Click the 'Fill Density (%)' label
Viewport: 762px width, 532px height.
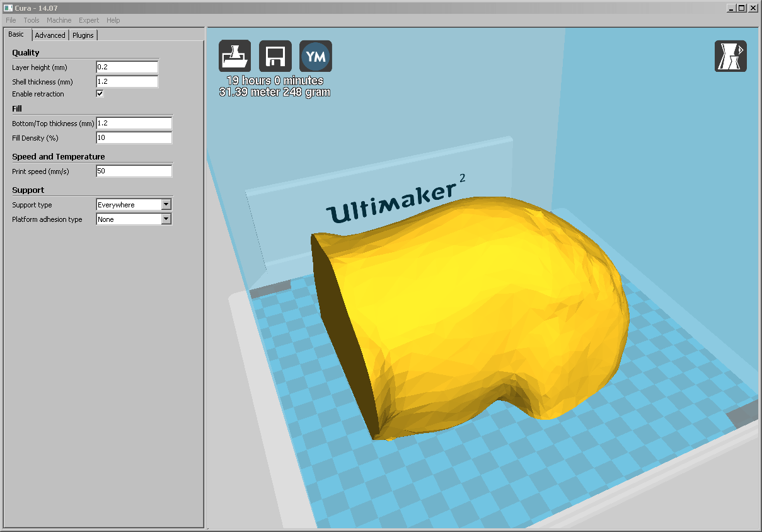(x=35, y=138)
